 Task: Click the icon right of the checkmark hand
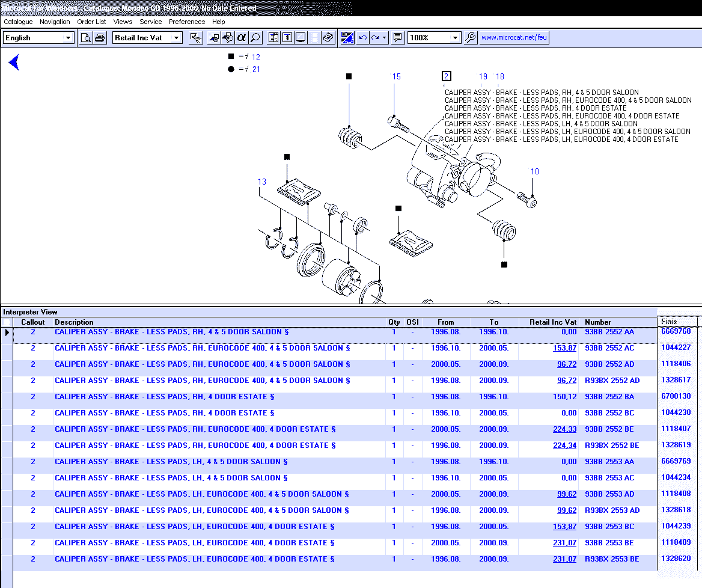pyautogui.click(x=214, y=38)
